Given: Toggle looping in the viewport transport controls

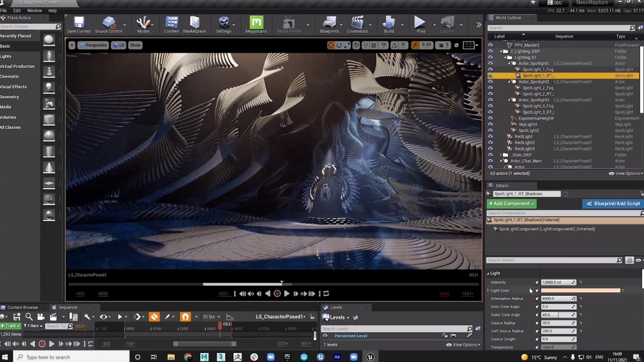Looking at the screenshot, I should 326,293.
